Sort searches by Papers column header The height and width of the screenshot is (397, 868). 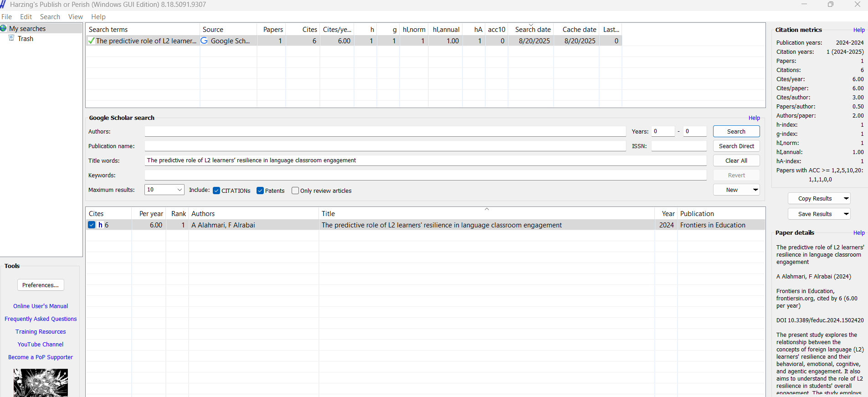pos(272,29)
